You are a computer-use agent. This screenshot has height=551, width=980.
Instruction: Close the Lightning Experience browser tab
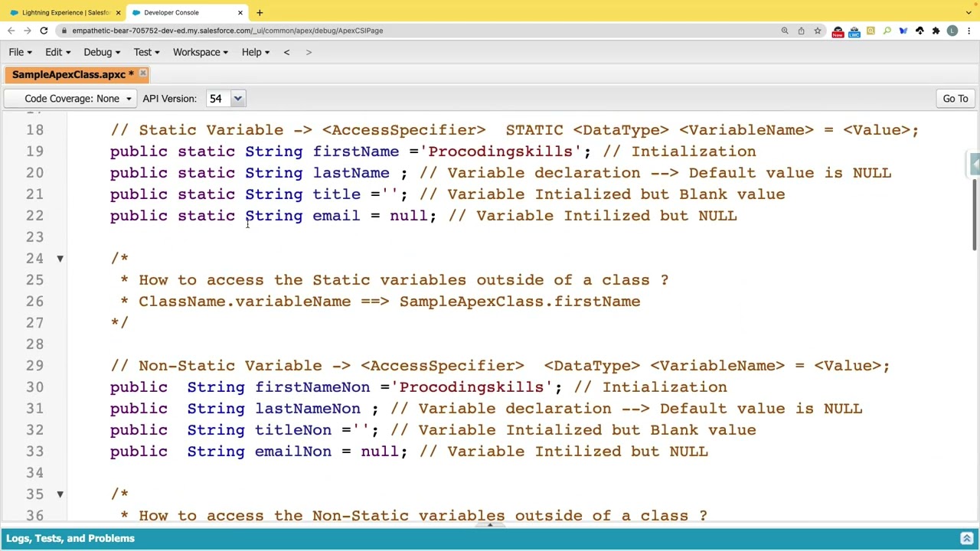(x=118, y=12)
